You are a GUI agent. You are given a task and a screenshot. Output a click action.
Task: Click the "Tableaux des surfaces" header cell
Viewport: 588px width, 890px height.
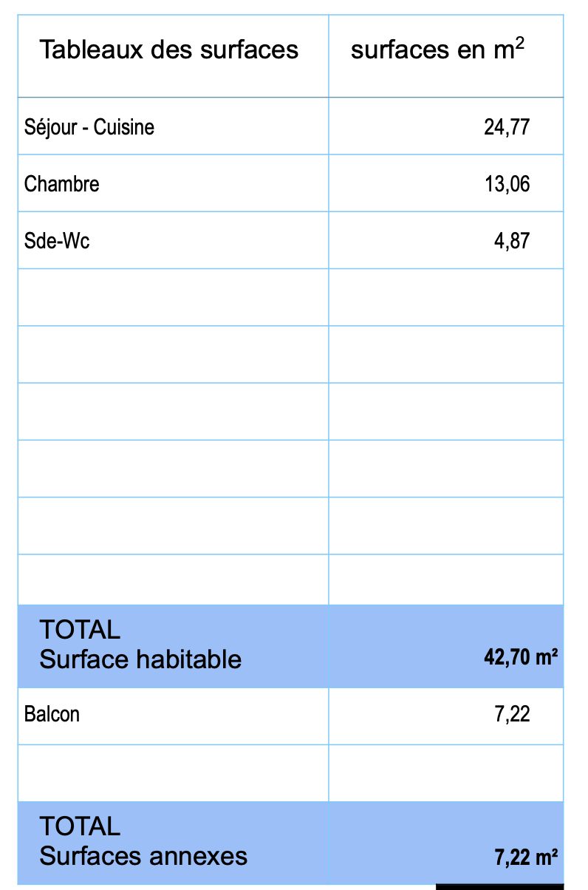pyautogui.click(x=168, y=50)
